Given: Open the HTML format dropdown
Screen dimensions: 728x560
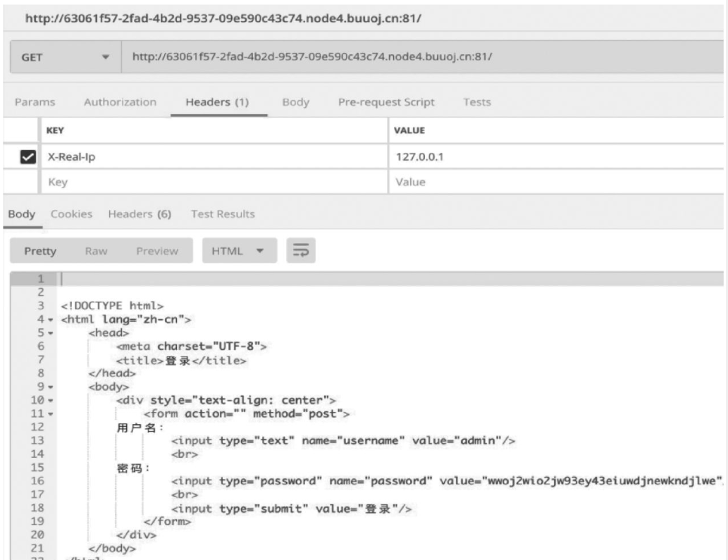Looking at the screenshot, I should [x=239, y=251].
